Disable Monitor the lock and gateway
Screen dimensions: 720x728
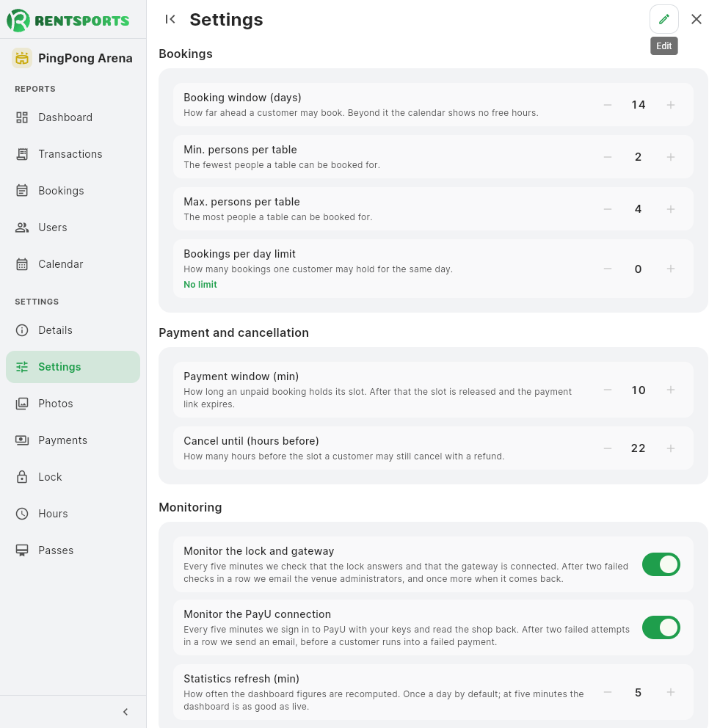tap(661, 564)
